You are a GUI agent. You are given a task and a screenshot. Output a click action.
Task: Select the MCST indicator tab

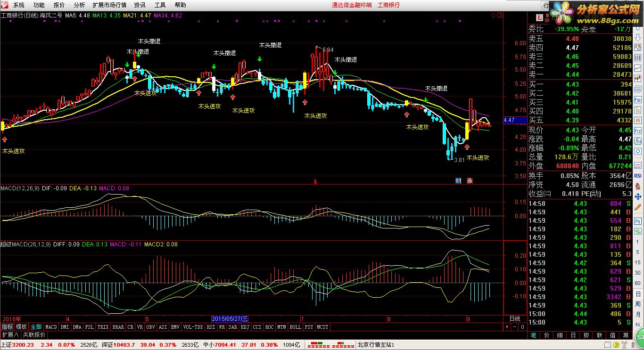[x=322, y=326]
